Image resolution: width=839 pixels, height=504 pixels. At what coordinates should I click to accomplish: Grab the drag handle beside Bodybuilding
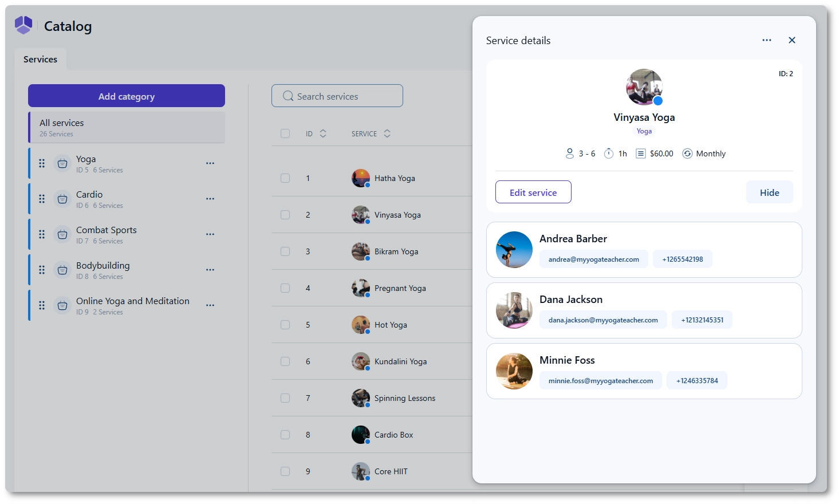coord(42,270)
